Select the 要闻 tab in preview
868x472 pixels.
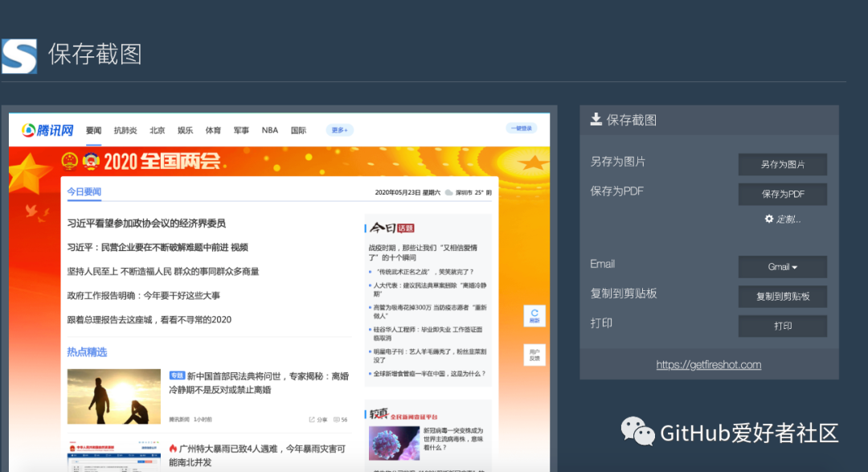(x=93, y=131)
